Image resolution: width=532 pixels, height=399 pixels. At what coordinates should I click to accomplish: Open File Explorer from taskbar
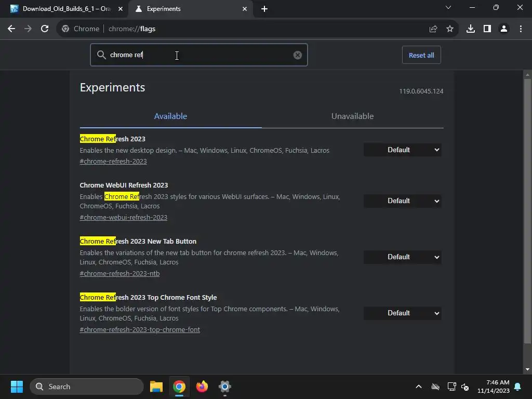[156, 387]
